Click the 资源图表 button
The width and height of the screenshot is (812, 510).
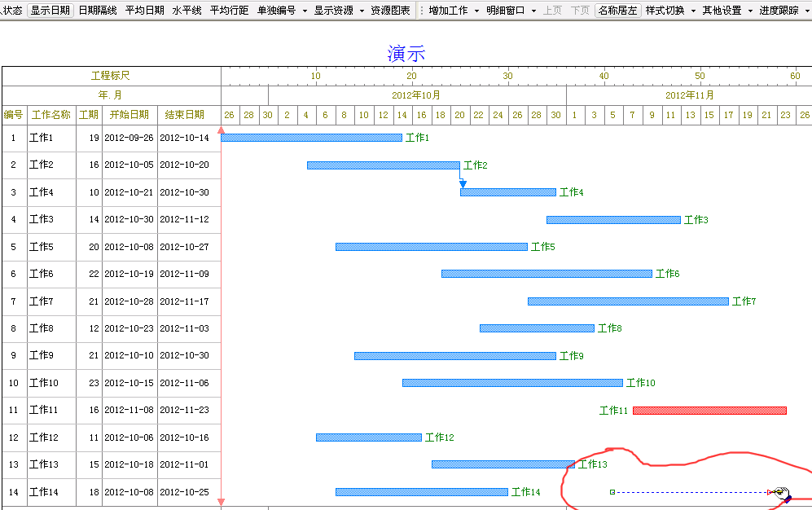click(390, 11)
